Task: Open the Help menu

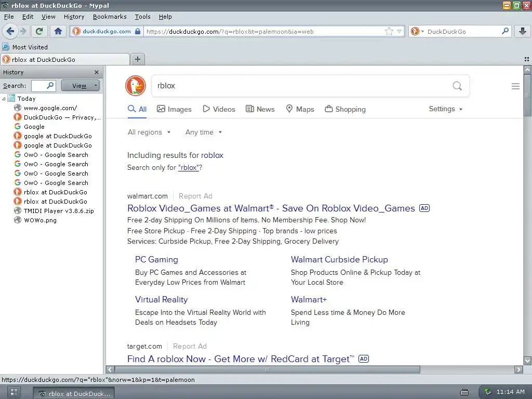Action: point(165,17)
